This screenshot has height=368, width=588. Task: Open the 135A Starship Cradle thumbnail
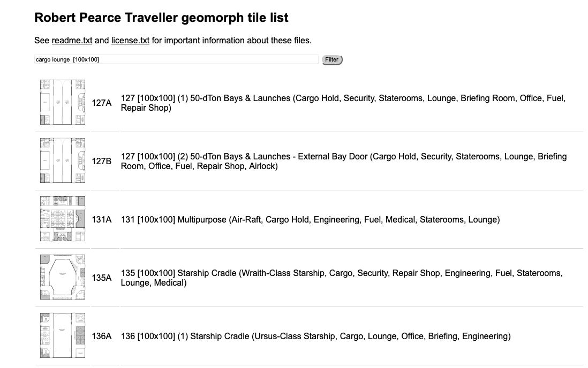click(x=63, y=277)
